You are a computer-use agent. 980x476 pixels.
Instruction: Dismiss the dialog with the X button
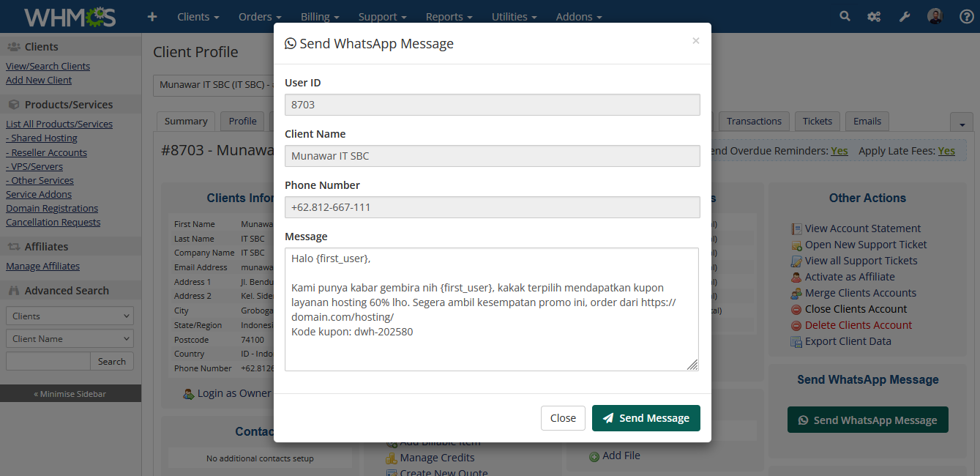695,41
